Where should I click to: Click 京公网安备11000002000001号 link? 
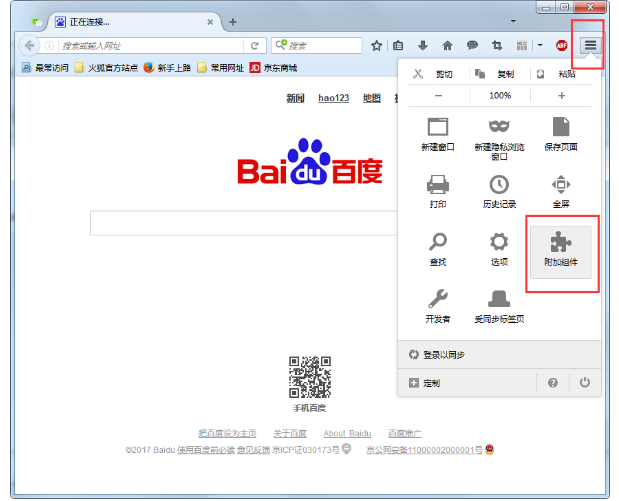tap(425, 450)
